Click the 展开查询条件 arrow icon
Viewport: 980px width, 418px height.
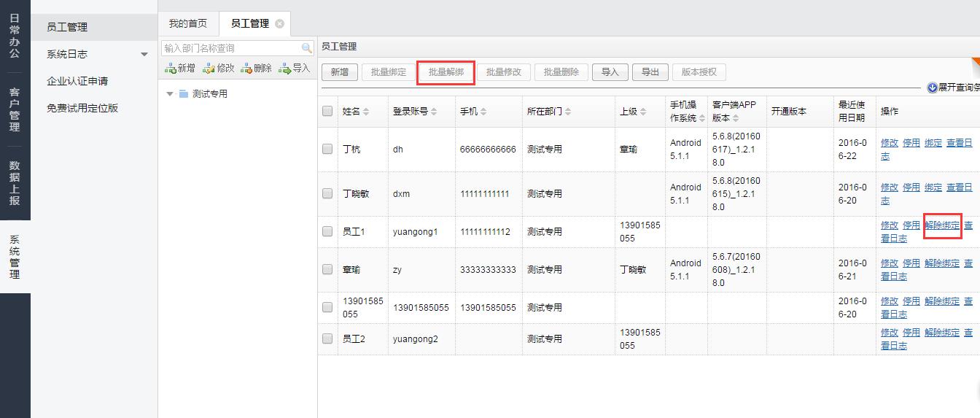pos(932,88)
